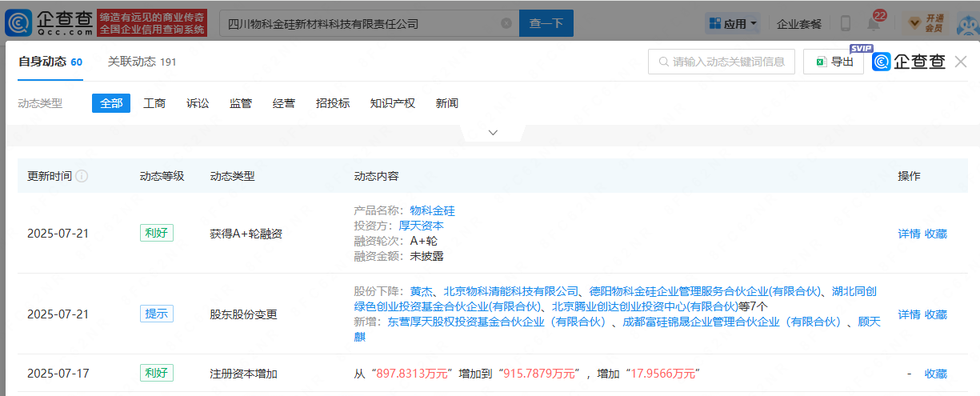This screenshot has width=980, height=396.
Task: Open 北京物科清能科技有限公司 link
Action: tap(511, 291)
